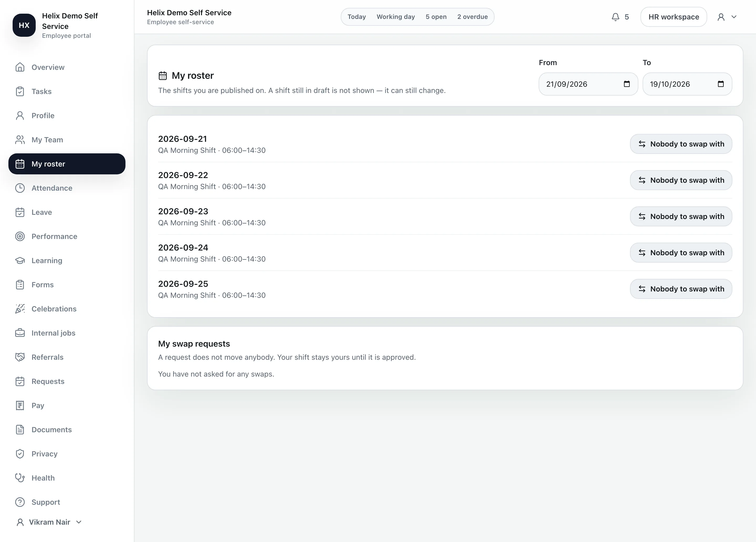Click Nobody to swap with for 2026-09-23
Viewport: 756px width, 542px height.
(x=681, y=216)
